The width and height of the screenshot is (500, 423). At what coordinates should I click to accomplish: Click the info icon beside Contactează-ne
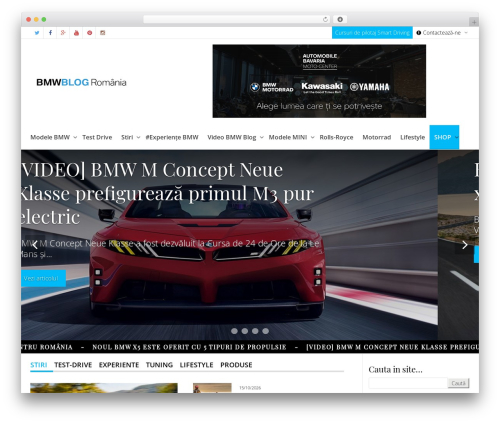click(419, 33)
